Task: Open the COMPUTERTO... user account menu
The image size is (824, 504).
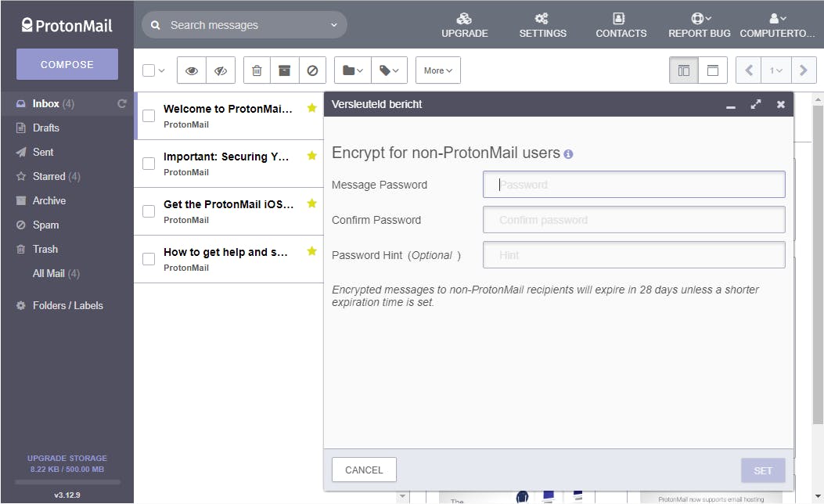Action: tap(777, 25)
